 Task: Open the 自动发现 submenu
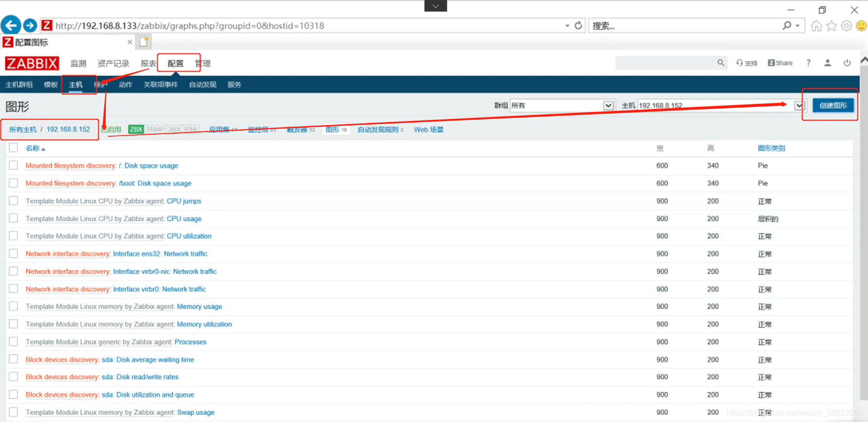(x=203, y=85)
